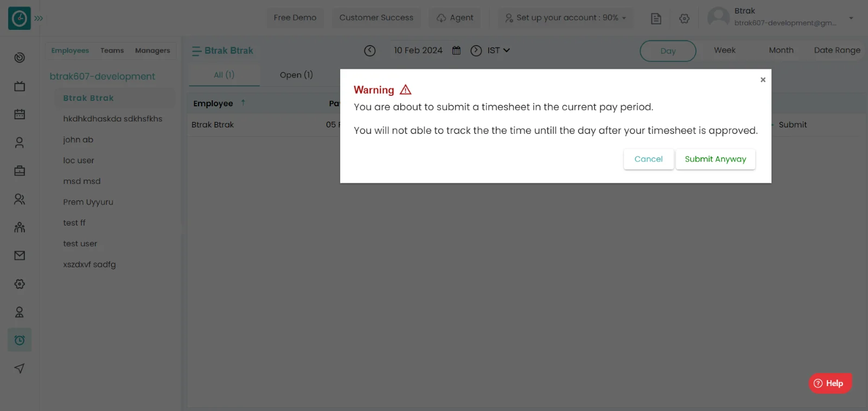
Task: Expand the Btrak profile dropdown arrow
Action: (851, 18)
